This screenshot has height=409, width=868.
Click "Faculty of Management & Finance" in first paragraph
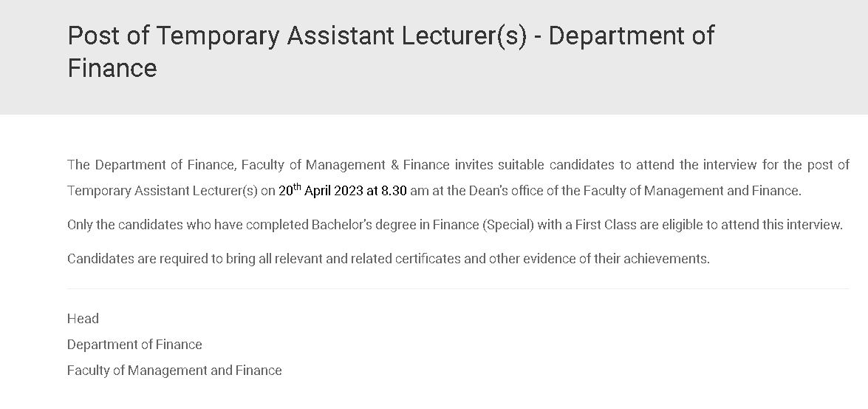[345, 164]
